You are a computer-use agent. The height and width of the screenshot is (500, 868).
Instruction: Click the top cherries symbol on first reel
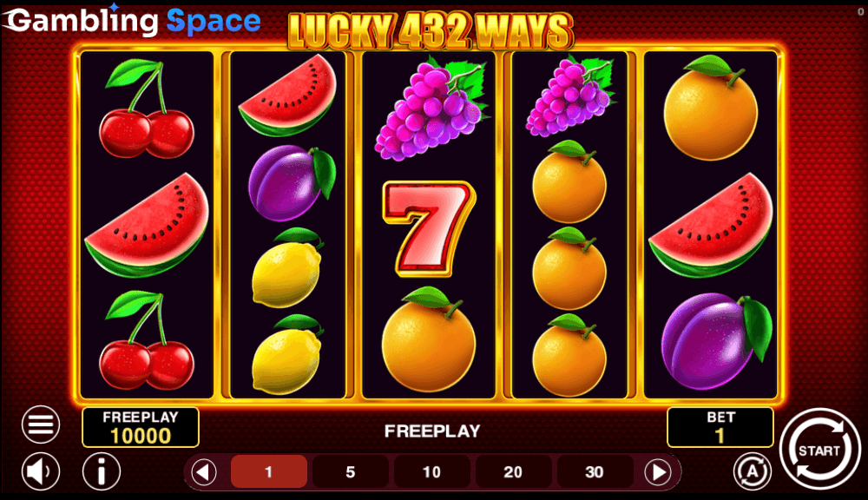click(146, 109)
